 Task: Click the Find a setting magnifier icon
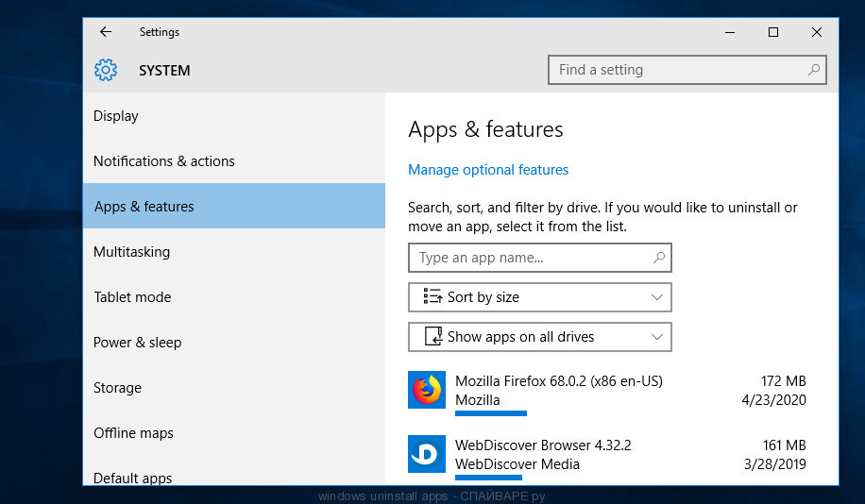click(x=814, y=70)
